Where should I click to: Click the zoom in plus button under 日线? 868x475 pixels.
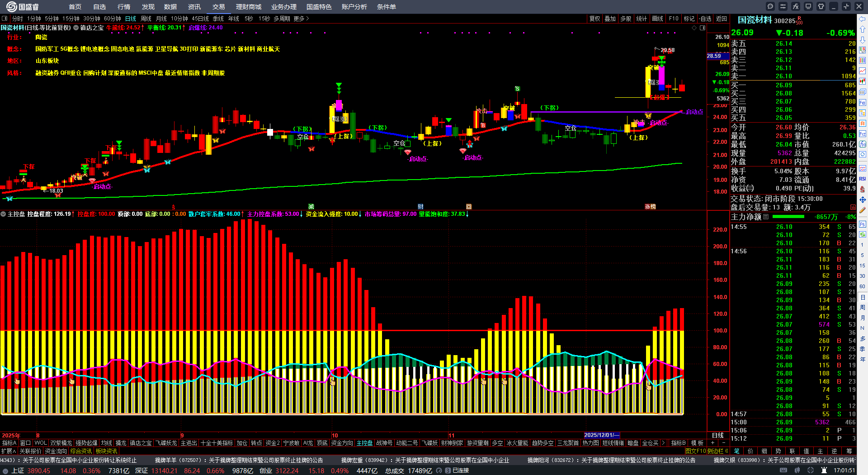[713, 443]
